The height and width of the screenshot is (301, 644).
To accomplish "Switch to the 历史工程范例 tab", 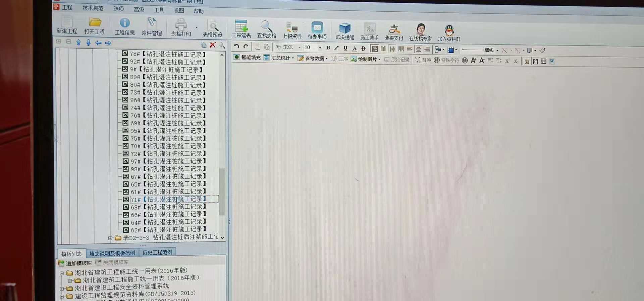I will [157, 252].
